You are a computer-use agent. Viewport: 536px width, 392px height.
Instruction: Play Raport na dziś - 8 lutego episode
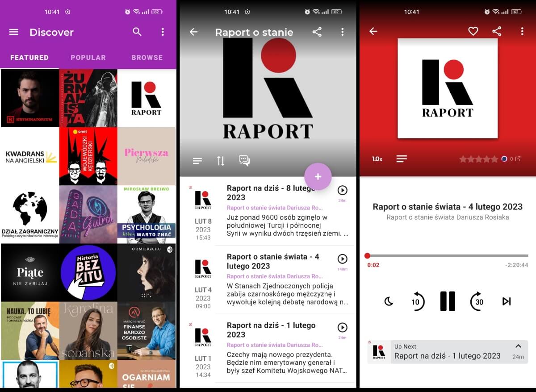point(342,191)
